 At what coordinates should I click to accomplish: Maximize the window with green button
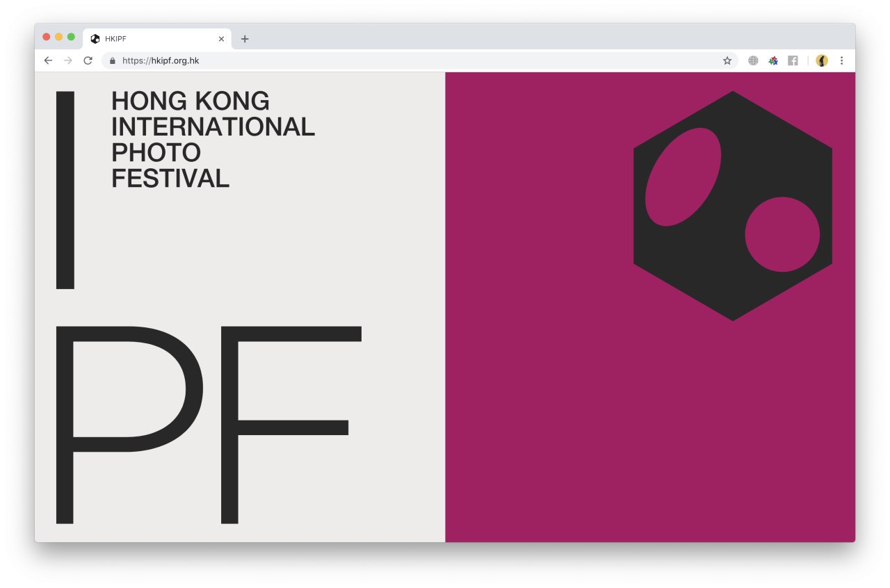click(x=71, y=37)
